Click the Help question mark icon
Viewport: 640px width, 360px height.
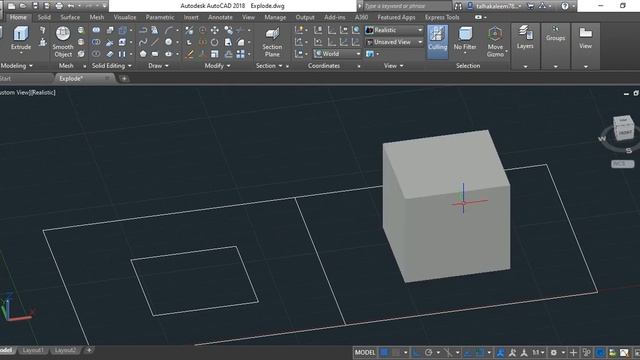[x=565, y=6]
